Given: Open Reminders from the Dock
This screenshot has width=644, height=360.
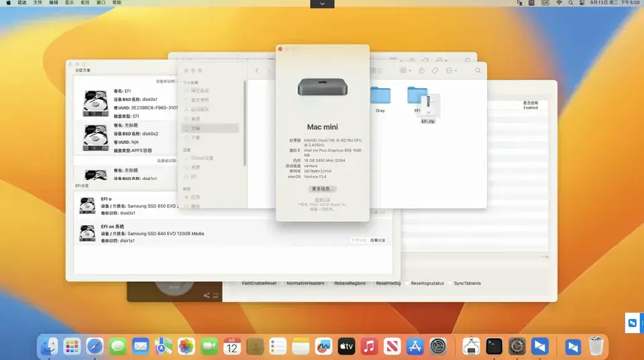Looking at the screenshot, I should click(278, 347).
